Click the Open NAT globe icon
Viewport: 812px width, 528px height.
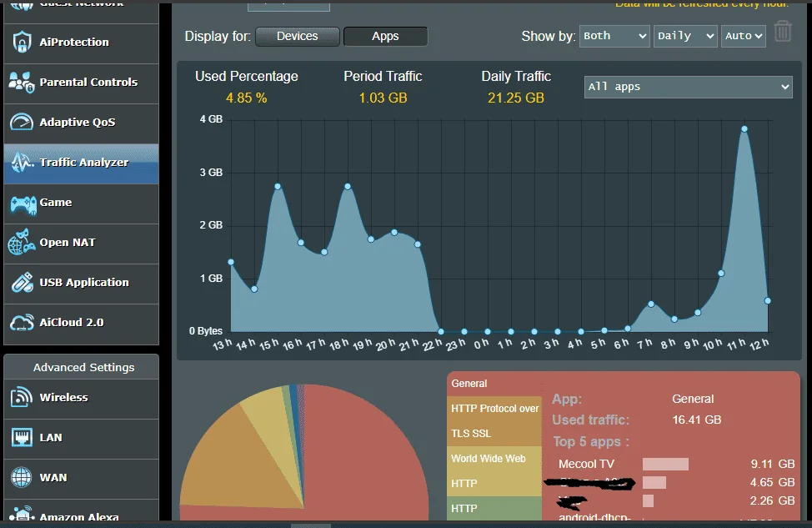22,243
